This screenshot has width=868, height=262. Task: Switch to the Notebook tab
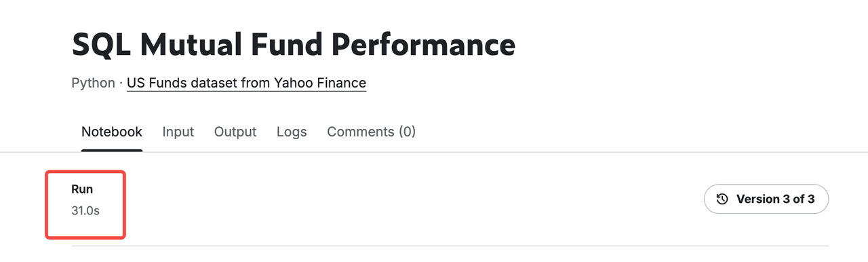112,132
